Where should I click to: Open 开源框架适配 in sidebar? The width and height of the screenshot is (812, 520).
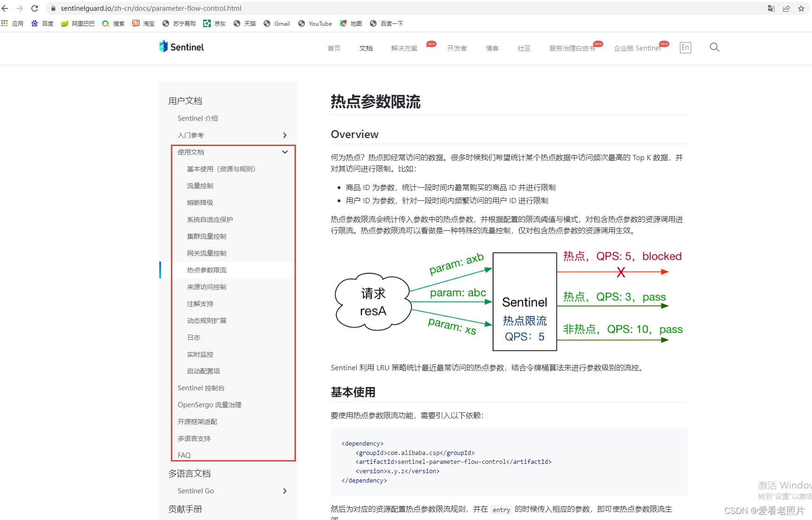pos(197,422)
